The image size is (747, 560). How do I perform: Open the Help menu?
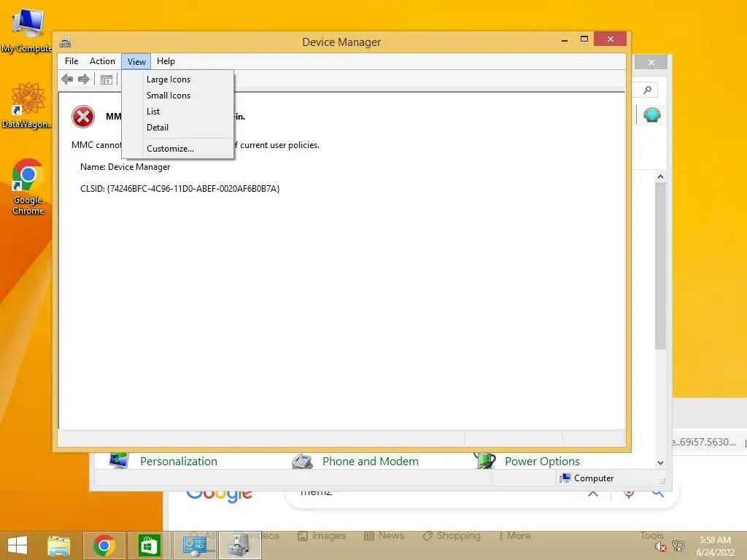pyautogui.click(x=166, y=61)
